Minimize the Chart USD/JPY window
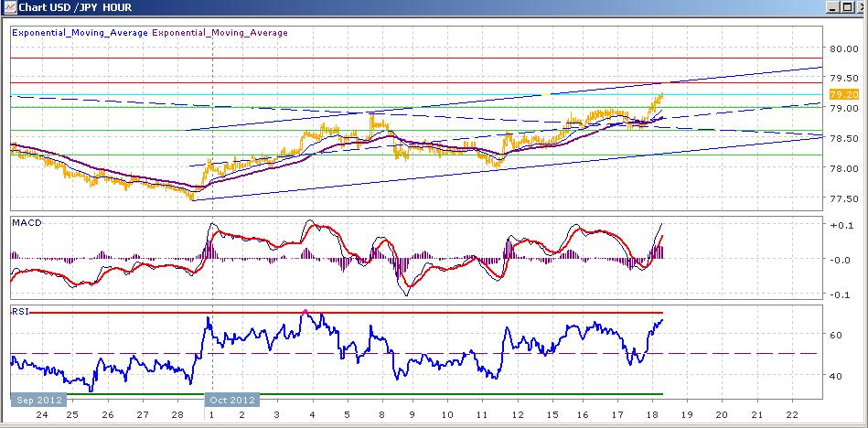The image size is (868, 428). (832, 7)
